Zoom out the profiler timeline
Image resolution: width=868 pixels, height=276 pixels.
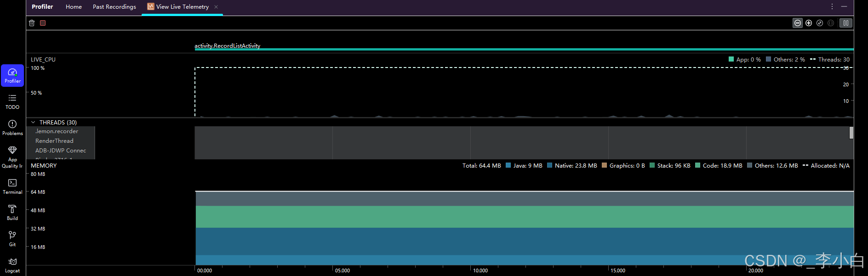(798, 23)
